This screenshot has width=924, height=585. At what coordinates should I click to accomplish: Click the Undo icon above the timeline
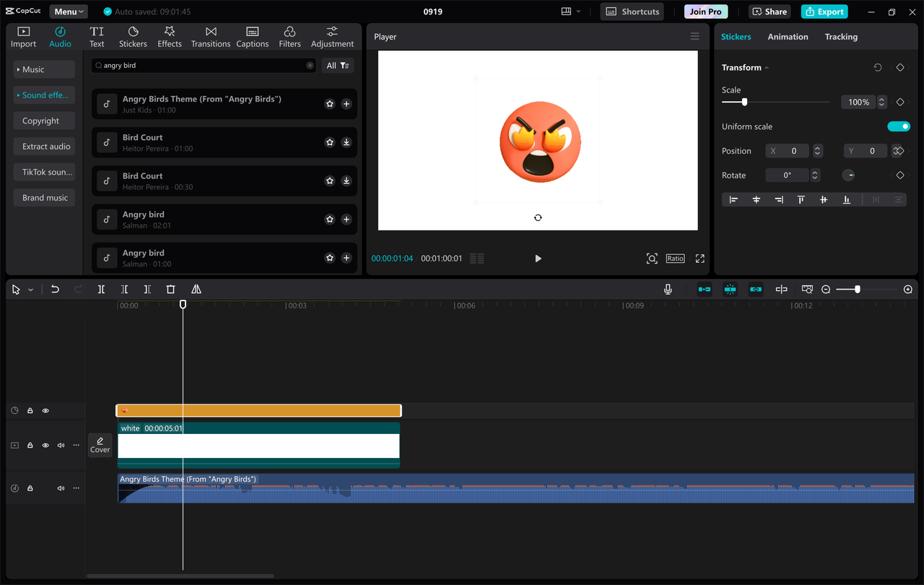(55, 289)
